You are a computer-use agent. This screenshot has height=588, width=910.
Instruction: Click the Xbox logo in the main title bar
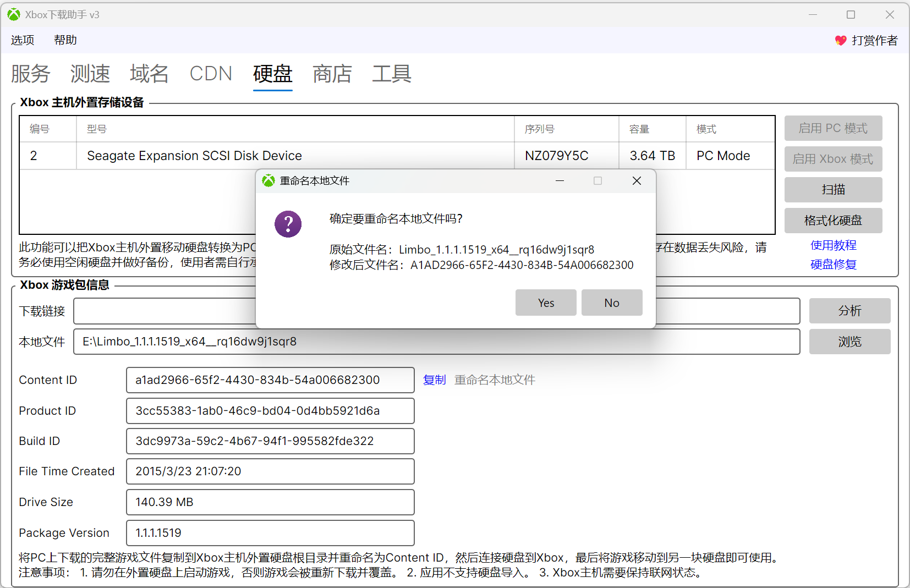[x=14, y=15]
